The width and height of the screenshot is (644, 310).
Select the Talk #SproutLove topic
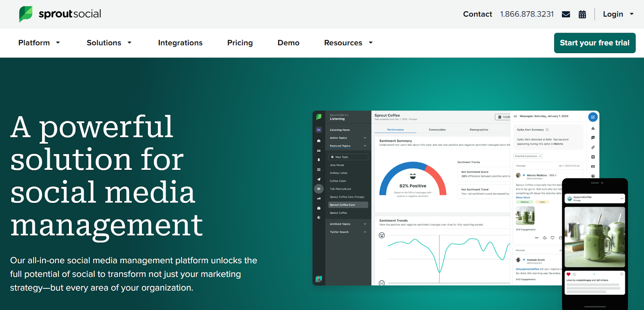pos(341,189)
